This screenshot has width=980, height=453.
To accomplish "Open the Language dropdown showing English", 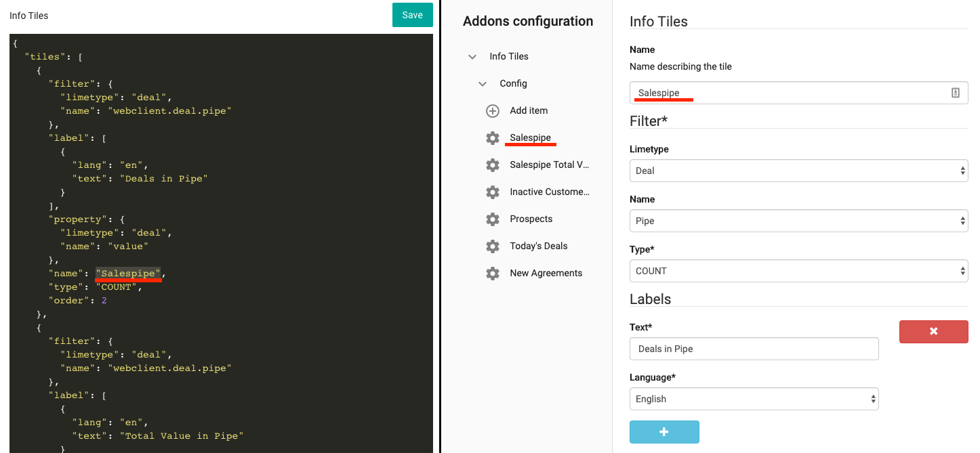I will pyautogui.click(x=754, y=399).
